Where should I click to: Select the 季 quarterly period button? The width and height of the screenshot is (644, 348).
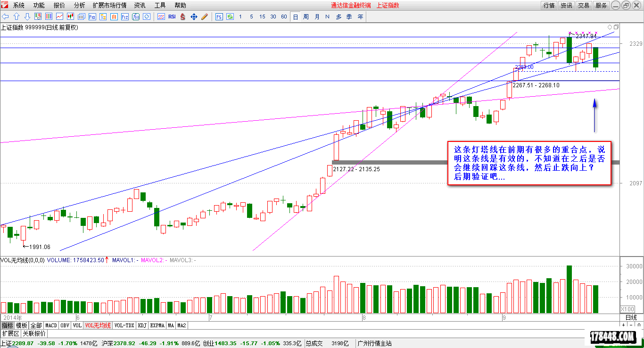[349, 17]
